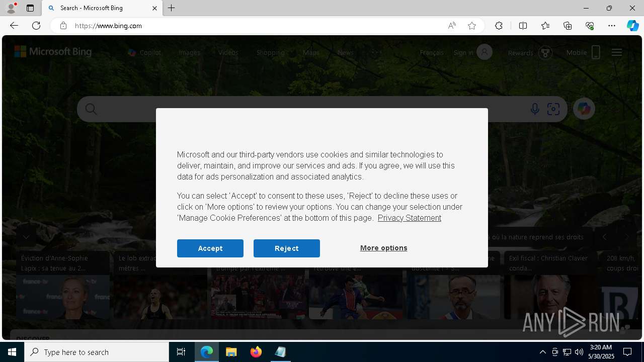Collapse news carousel with chevron
Viewport: 644px width, 362px height.
click(x=26, y=236)
